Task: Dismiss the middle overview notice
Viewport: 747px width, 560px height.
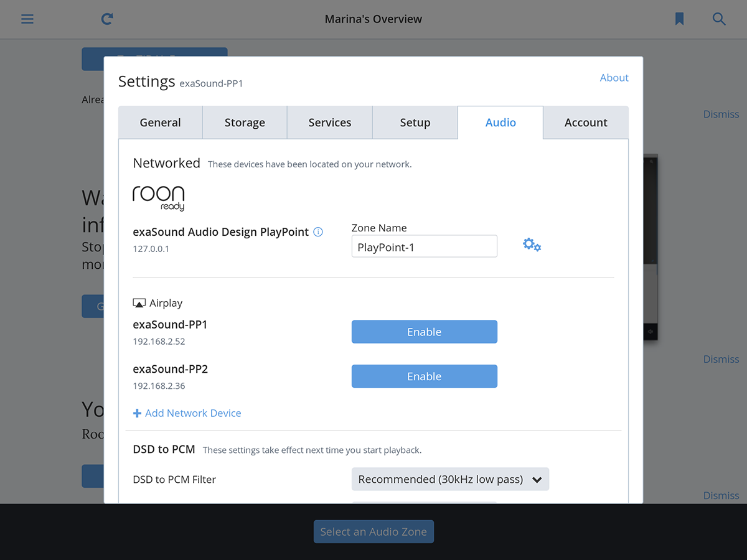Action: click(x=721, y=360)
